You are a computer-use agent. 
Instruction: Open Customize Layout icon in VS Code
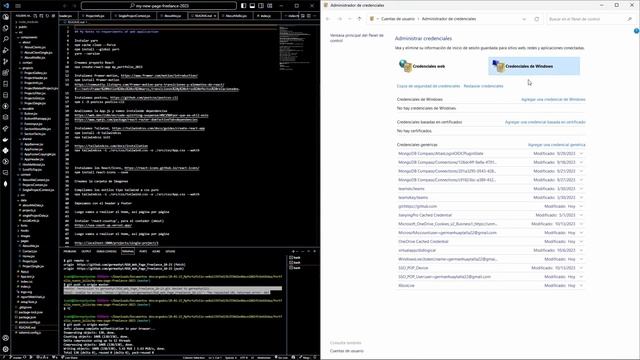coord(270,6)
